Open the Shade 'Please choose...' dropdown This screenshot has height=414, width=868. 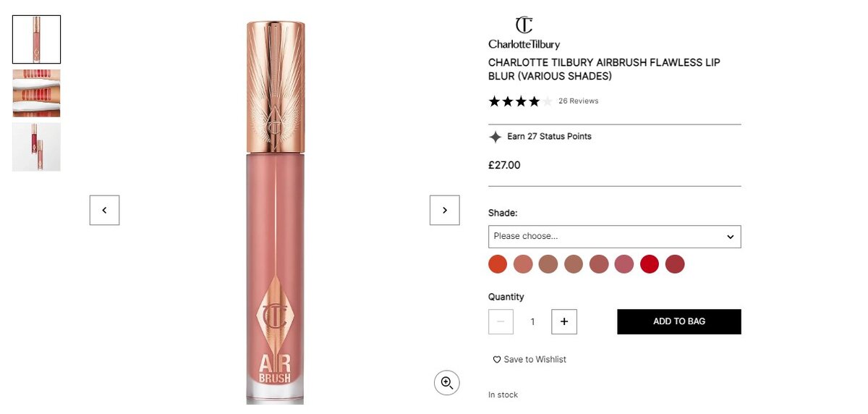[615, 237]
